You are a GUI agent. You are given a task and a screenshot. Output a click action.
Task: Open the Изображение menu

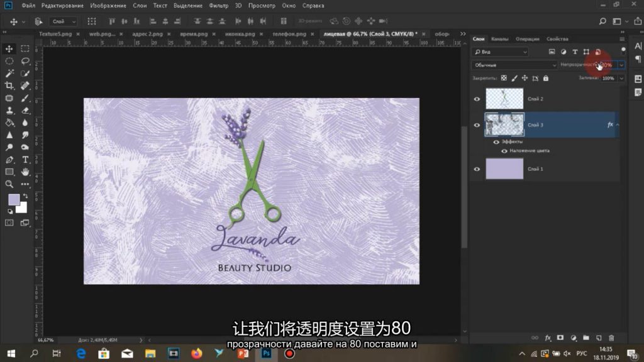coord(108,6)
